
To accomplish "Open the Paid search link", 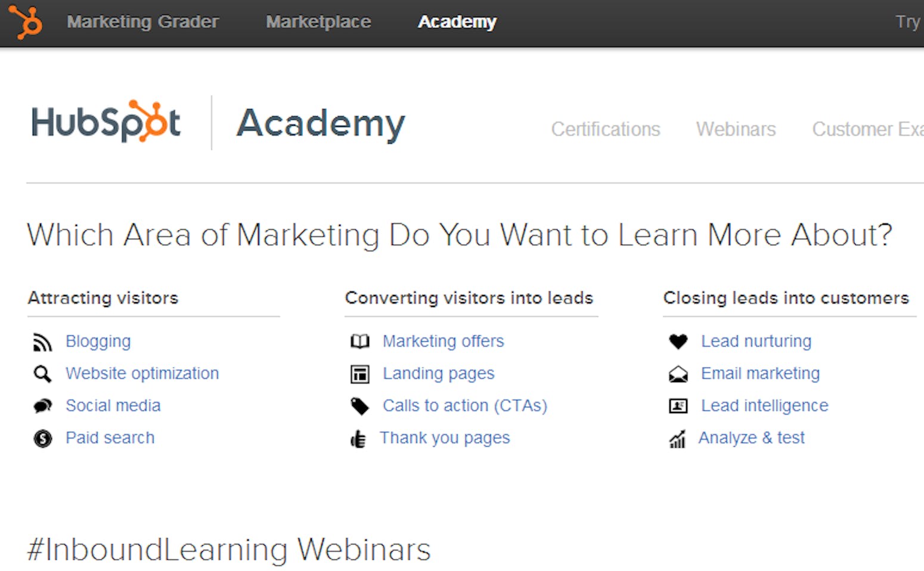I will point(110,438).
